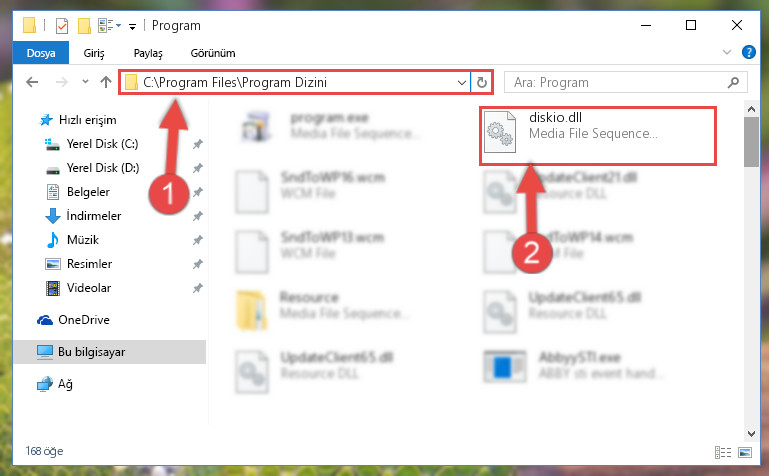This screenshot has height=476, width=769.
Task: Open the Görünüm ribbon tab
Action: pyautogui.click(x=213, y=53)
